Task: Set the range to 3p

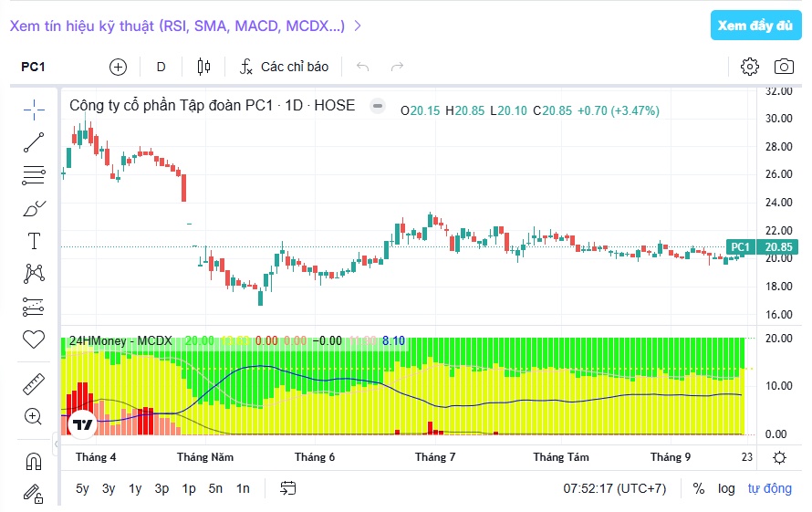Action: click(161, 488)
